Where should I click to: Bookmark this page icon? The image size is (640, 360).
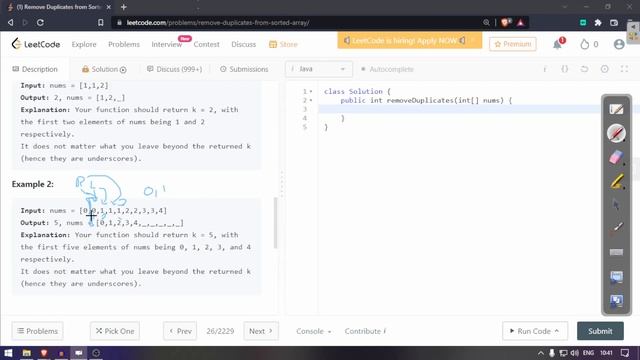point(100,22)
